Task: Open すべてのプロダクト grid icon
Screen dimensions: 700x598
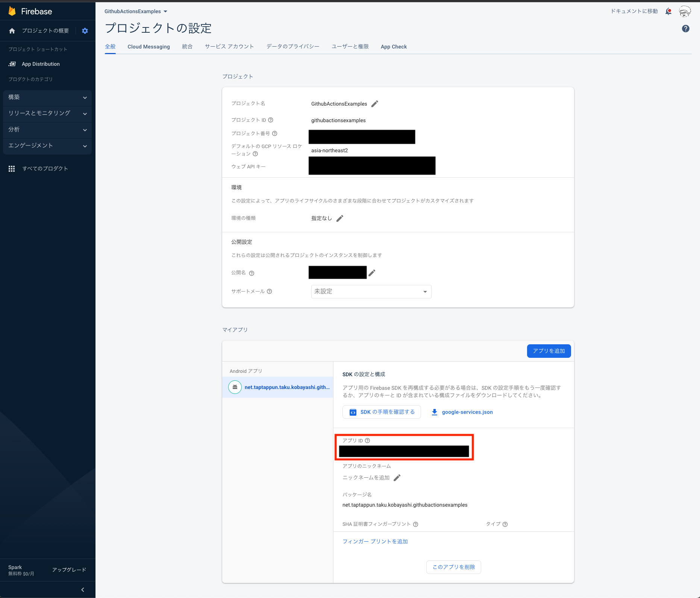Action: pos(12,168)
